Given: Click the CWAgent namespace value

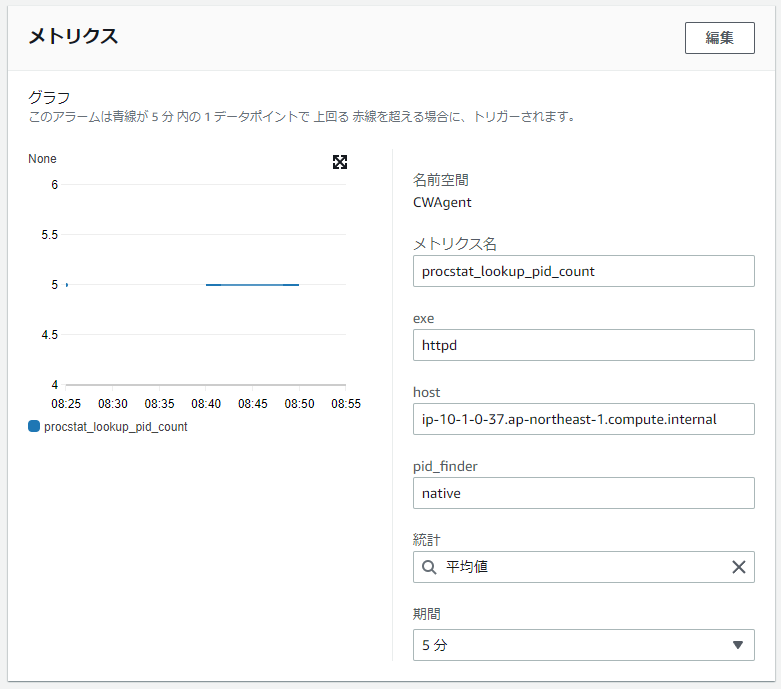Looking at the screenshot, I should 442,202.
